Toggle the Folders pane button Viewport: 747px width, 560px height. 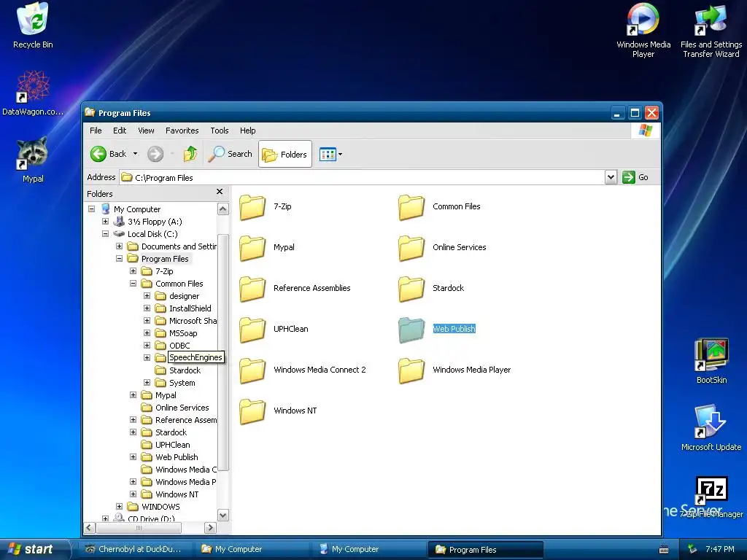285,154
